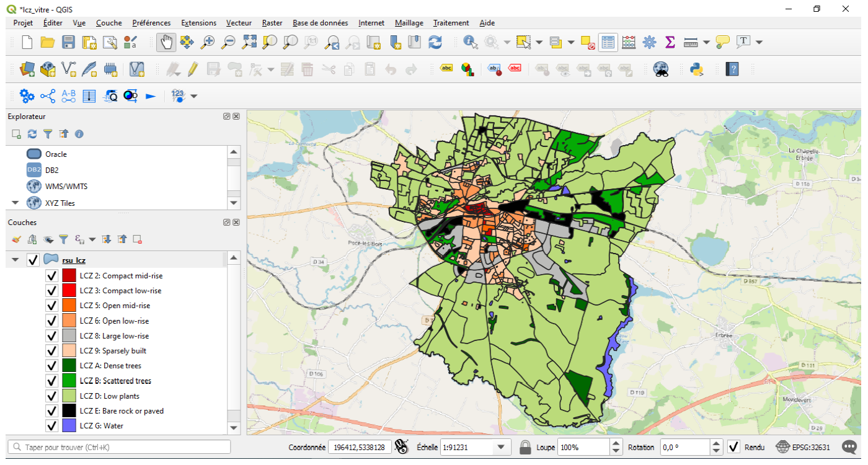Open the messages log bubble

tap(848, 446)
